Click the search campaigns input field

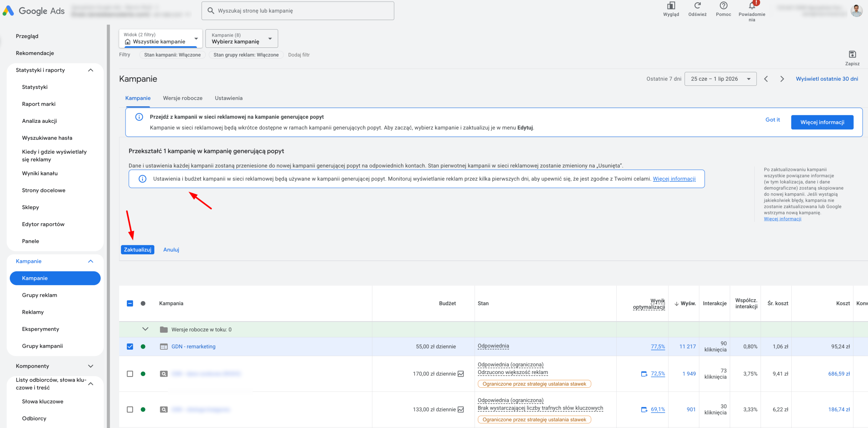click(x=298, y=11)
